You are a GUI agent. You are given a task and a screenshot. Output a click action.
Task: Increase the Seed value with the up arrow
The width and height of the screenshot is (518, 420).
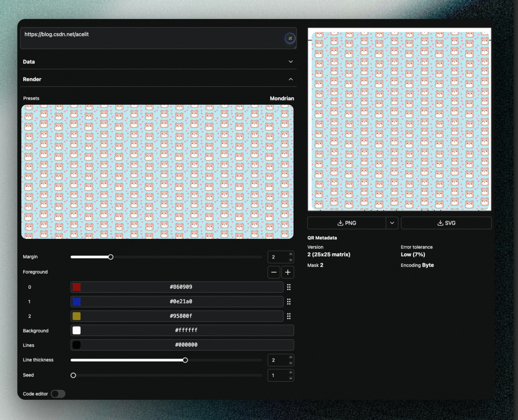(291, 372)
